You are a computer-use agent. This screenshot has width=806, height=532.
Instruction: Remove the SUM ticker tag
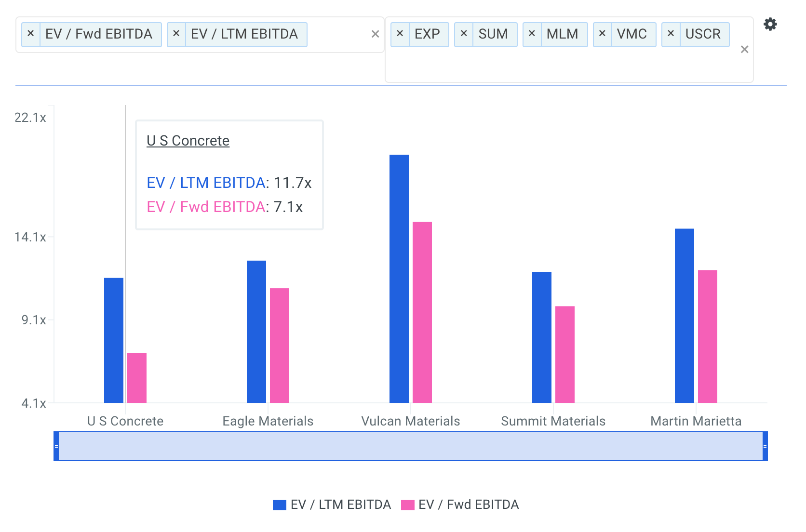pyautogui.click(x=464, y=34)
